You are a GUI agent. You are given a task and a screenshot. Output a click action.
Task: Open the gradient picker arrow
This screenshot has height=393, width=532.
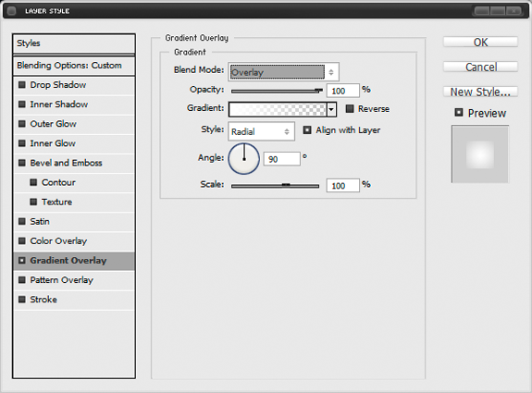331,109
